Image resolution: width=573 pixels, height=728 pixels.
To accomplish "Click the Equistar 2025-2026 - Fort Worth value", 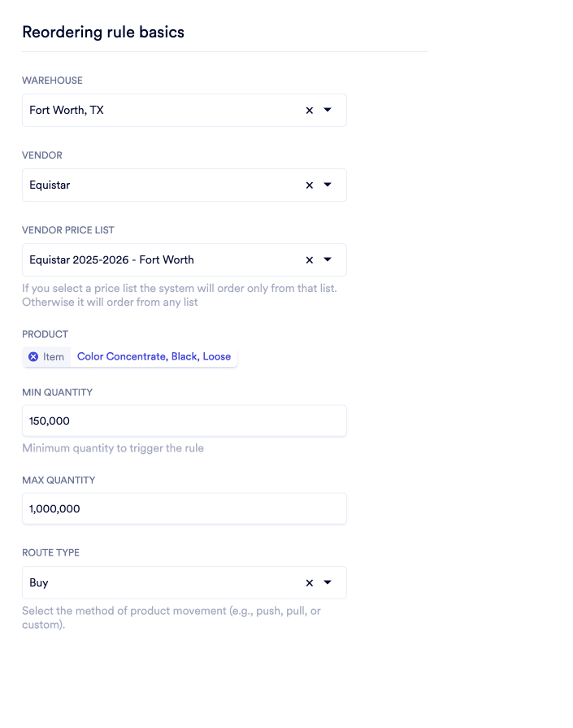I will pos(111,259).
